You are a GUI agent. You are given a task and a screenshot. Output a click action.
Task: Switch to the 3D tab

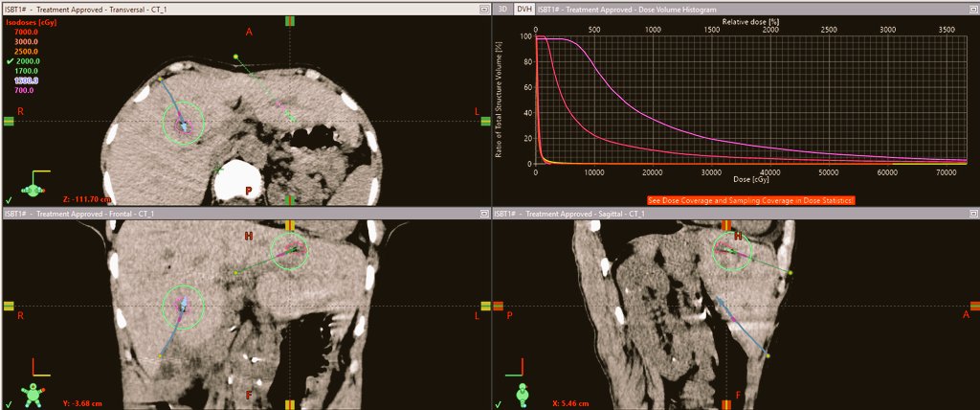click(503, 9)
